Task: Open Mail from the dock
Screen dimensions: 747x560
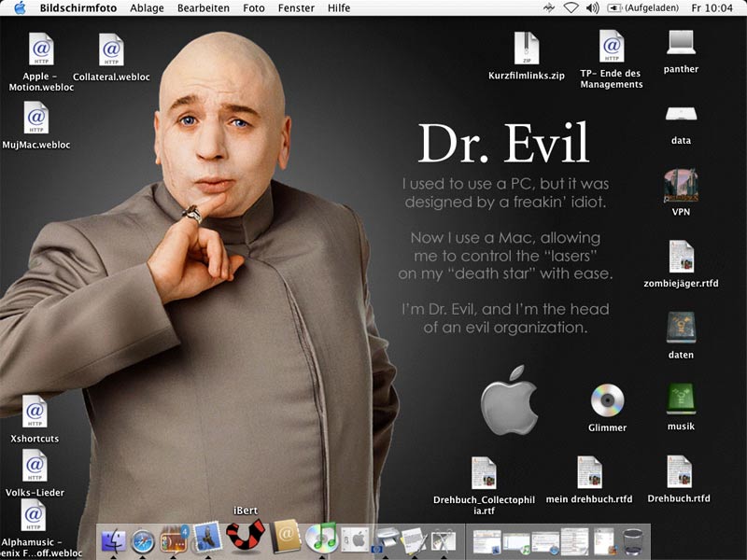Action: 206,539
